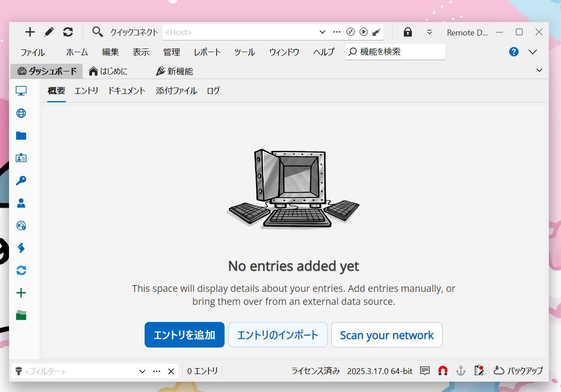
Task: Open the globe websites icon in the sidebar
Action: 21,113
